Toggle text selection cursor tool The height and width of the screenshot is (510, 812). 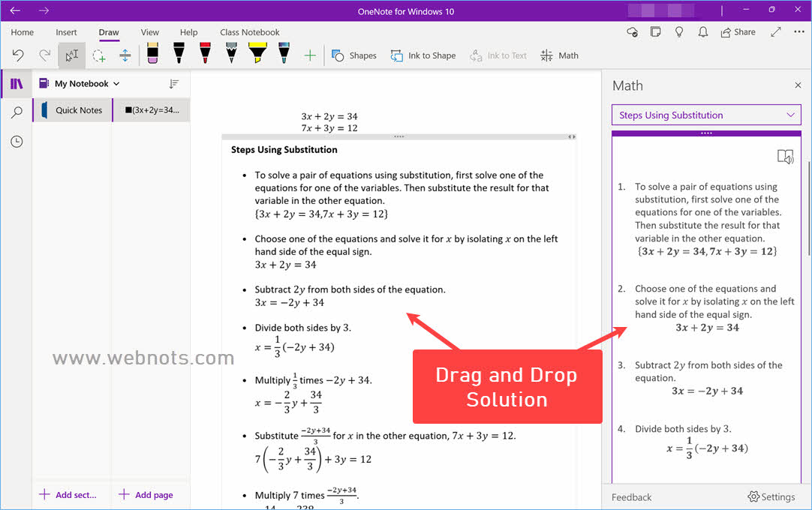(x=72, y=55)
